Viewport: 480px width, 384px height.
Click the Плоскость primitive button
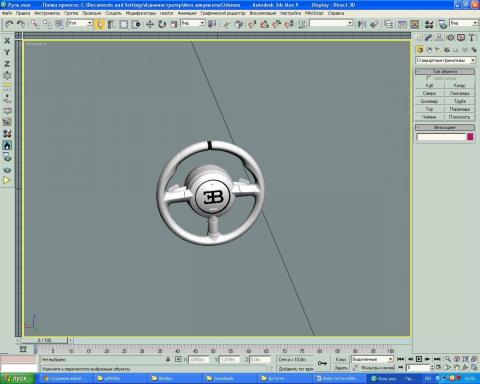460,117
